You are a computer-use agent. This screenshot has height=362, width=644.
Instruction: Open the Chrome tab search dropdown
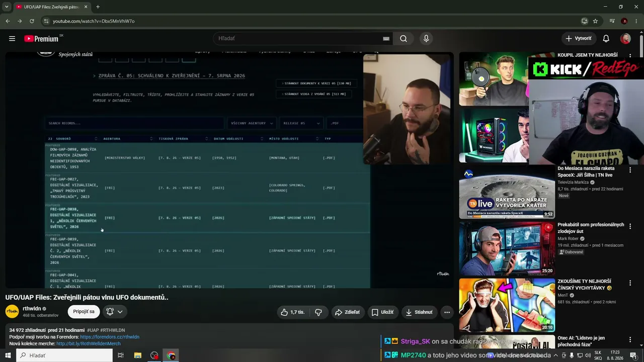[x=7, y=7]
